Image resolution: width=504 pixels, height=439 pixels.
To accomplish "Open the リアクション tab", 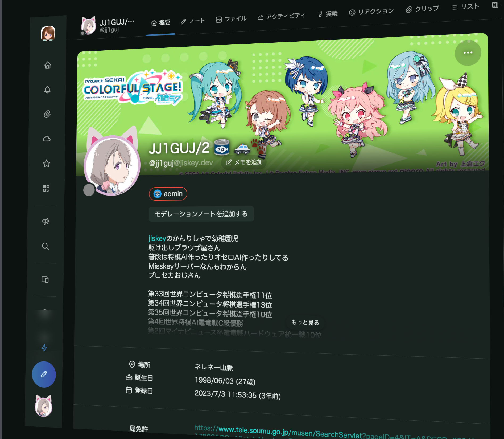I will point(371,12).
